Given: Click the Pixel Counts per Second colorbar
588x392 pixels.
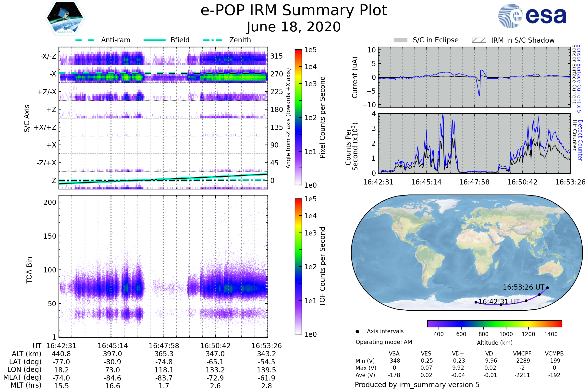Looking at the screenshot, I should 298,117.
